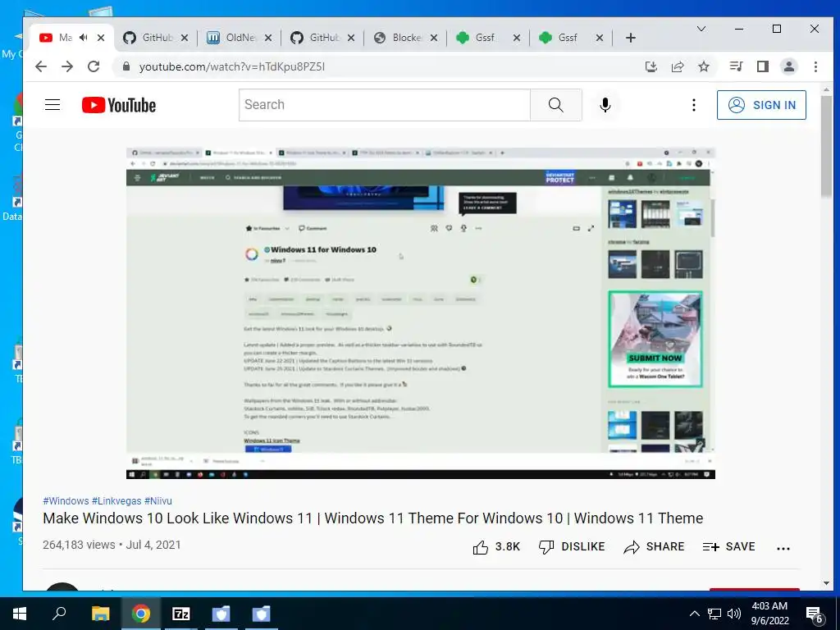Open taskbar search magnifier
Viewport: 840px width, 630px height.
[59, 613]
